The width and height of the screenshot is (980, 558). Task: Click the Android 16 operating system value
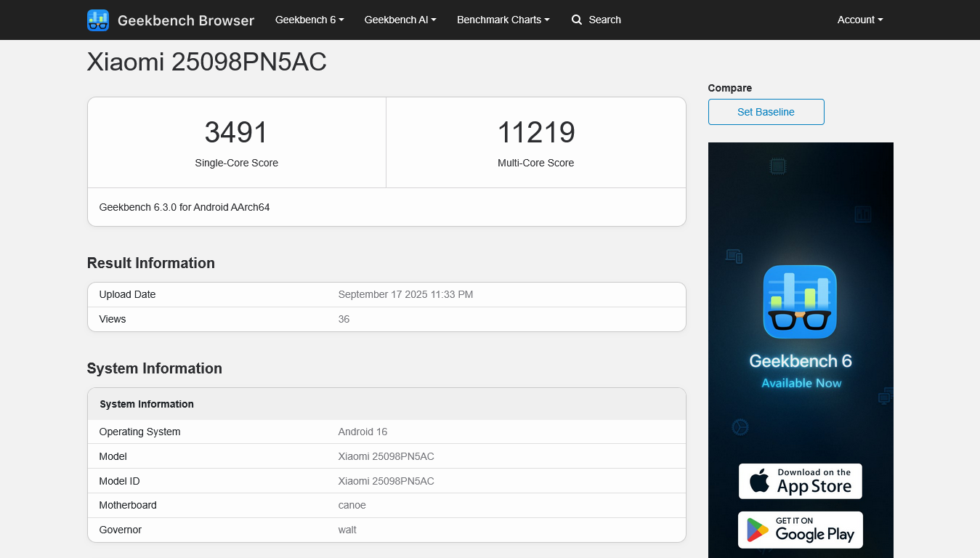click(x=363, y=432)
